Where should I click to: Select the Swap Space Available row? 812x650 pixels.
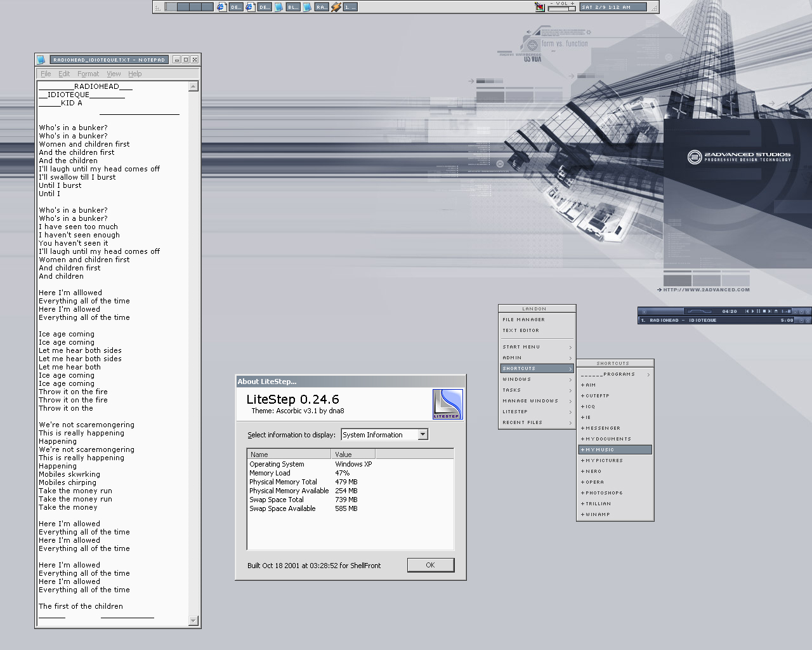coord(350,508)
